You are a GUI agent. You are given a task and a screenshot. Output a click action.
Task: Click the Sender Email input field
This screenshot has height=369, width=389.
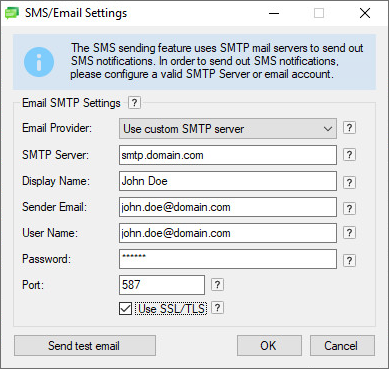[x=228, y=207]
